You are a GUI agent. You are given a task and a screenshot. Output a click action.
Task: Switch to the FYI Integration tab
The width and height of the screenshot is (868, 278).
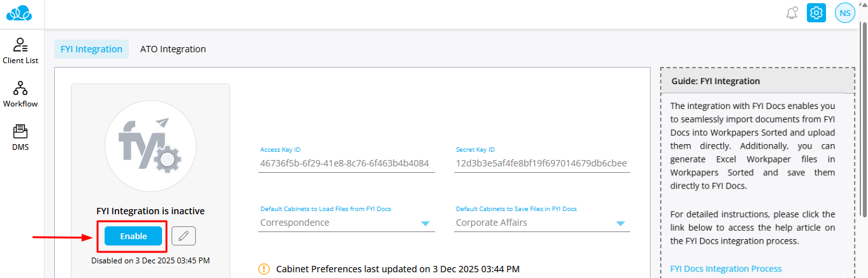point(91,49)
